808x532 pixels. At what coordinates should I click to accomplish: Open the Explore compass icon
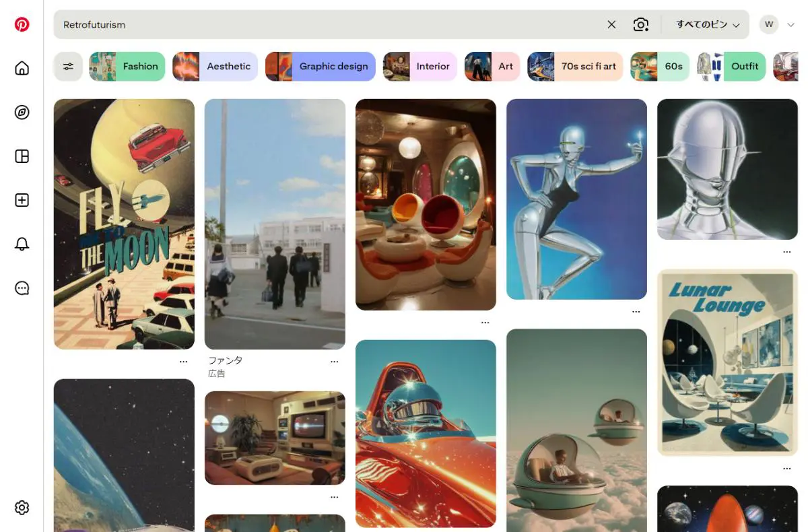tap(22, 112)
